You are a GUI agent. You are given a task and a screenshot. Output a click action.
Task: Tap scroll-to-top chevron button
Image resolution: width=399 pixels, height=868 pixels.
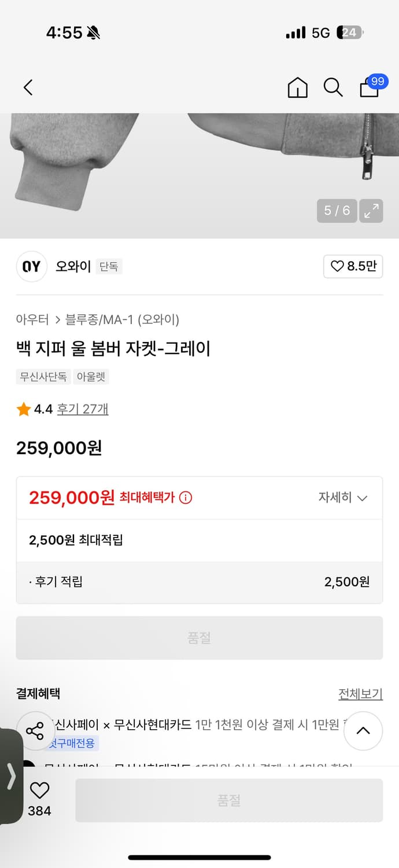[363, 731]
